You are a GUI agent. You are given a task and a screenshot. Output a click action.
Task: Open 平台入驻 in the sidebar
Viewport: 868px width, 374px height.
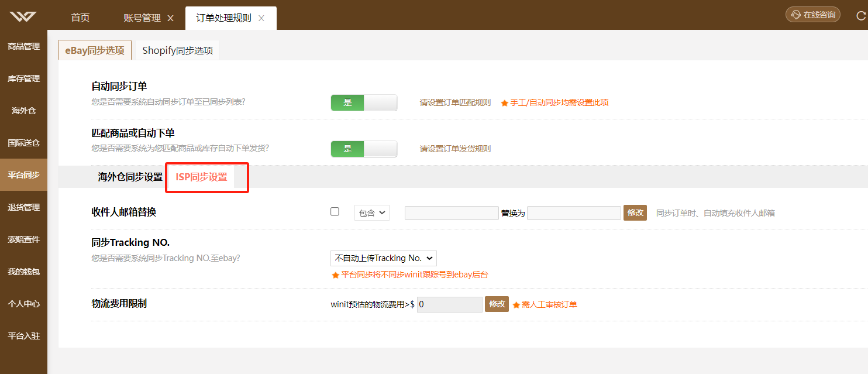pyautogui.click(x=23, y=336)
